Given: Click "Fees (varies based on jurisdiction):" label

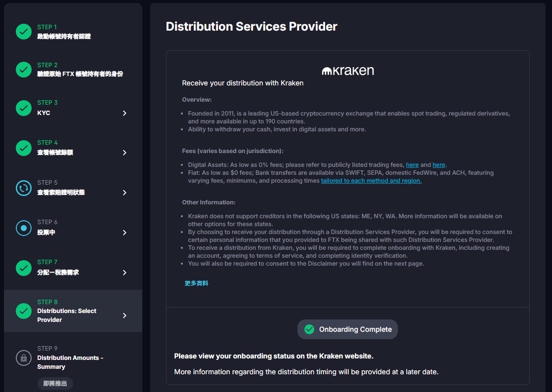Looking at the screenshot, I should click(233, 151).
